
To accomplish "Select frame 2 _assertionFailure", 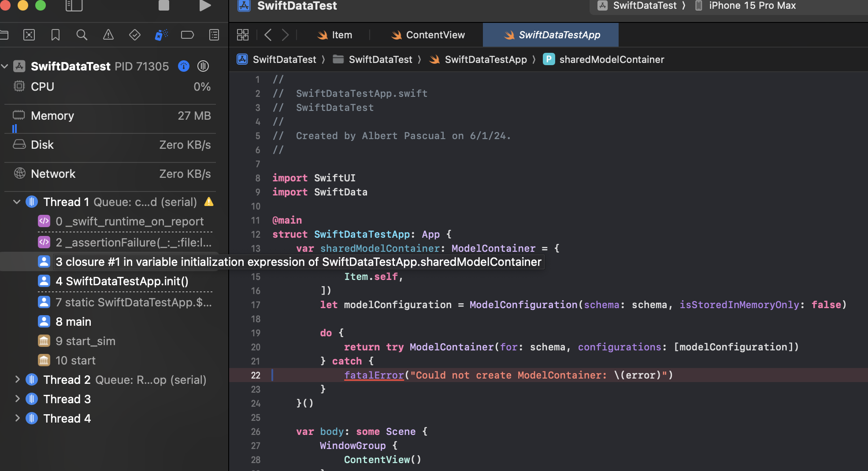I will coord(125,243).
